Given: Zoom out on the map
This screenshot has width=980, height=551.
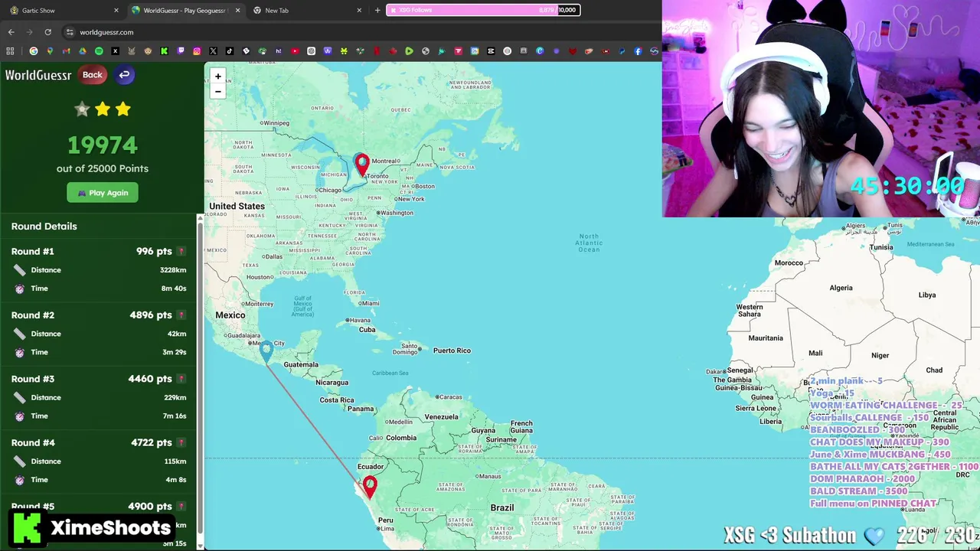Looking at the screenshot, I should pyautogui.click(x=218, y=92).
